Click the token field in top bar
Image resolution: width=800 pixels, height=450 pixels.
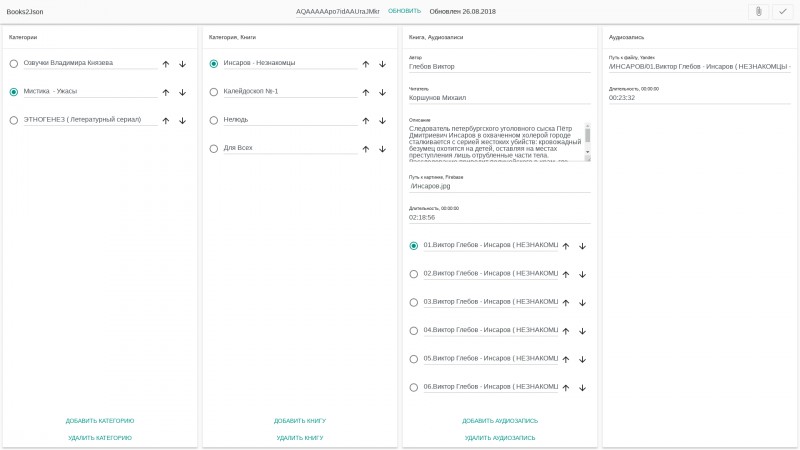click(338, 11)
